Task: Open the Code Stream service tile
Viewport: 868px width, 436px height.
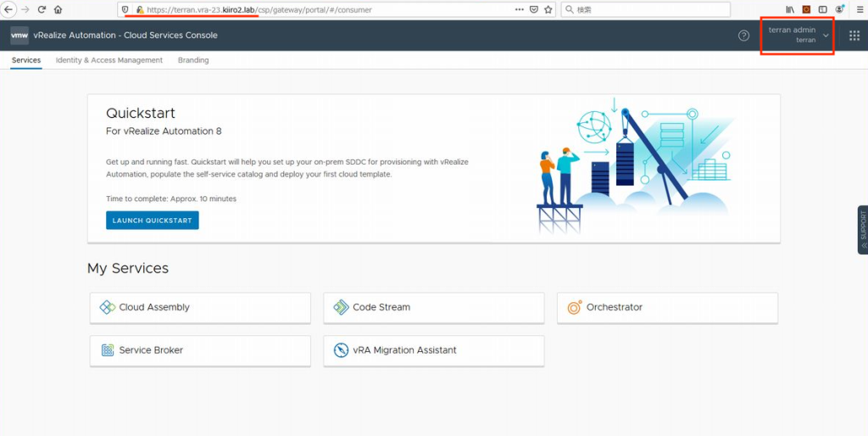Action: 434,307
